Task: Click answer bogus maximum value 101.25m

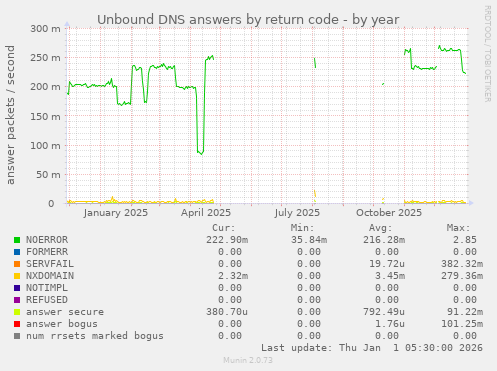Action: point(462,324)
